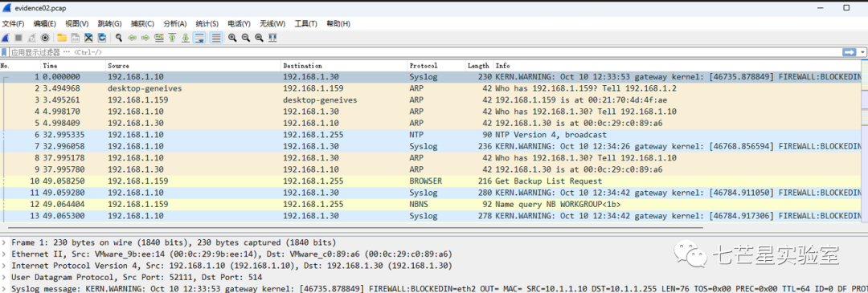Select packet 1 Syslog row
This screenshot has width=868, height=293.
(x=431, y=77)
